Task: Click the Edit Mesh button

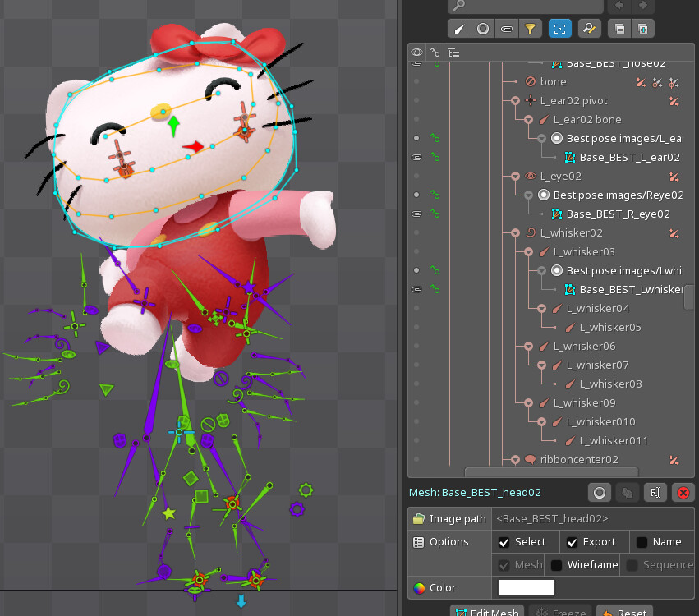Action: (x=488, y=610)
